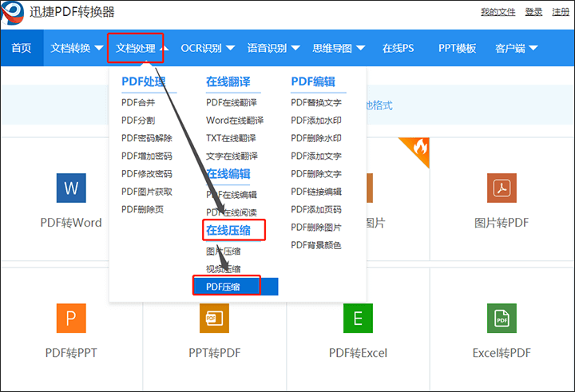Image resolution: width=575 pixels, height=392 pixels.
Task: Click the hot flame badge icon
Action: 418,147
